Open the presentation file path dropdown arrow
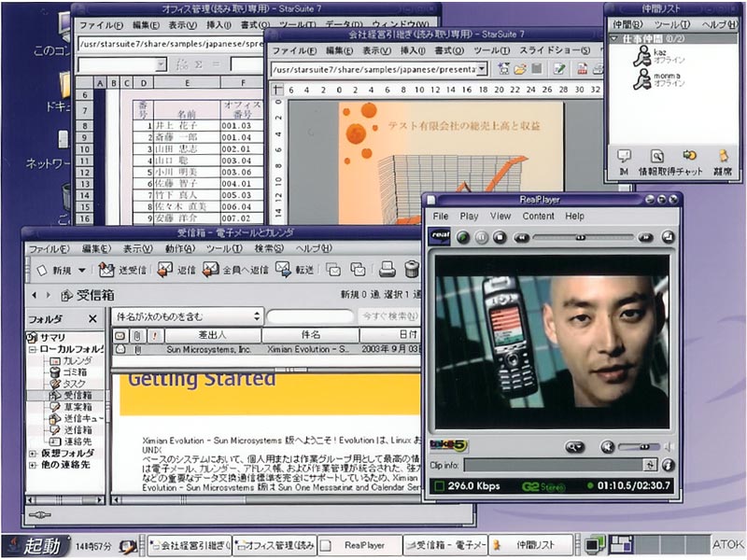Image resolution: width=747 pixels, height=560 pixels. point(482,69)
